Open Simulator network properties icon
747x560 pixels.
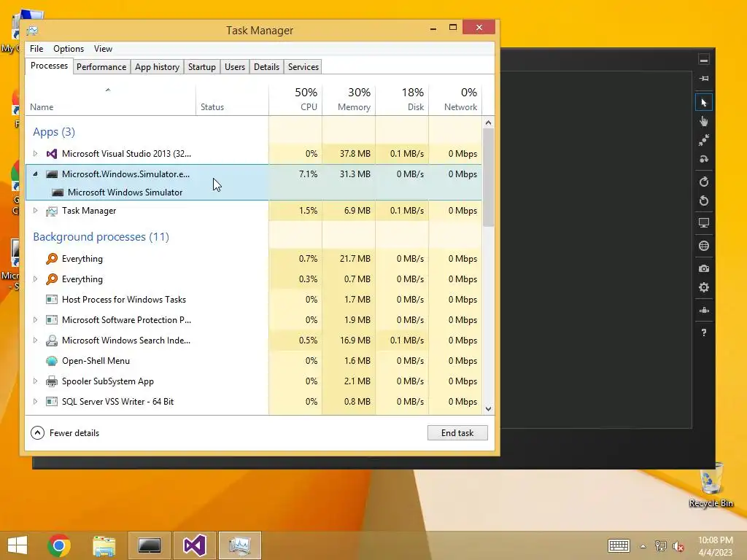pos(704,310)
